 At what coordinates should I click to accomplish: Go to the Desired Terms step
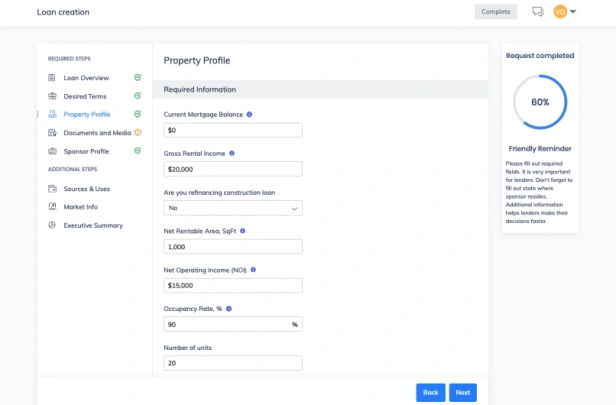[85, 96]
